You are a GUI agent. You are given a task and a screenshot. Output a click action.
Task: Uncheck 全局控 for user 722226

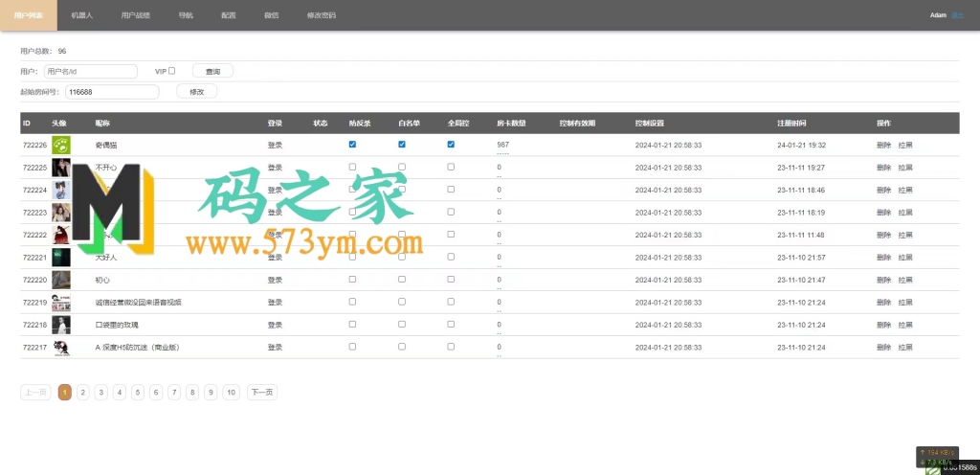[452, 144]
